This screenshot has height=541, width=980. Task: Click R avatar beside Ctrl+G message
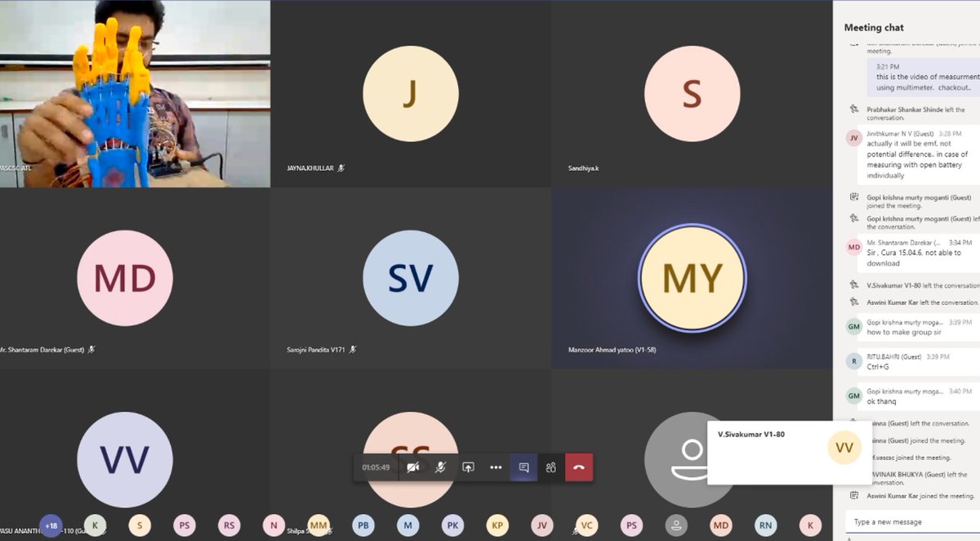tap(854, 361)
